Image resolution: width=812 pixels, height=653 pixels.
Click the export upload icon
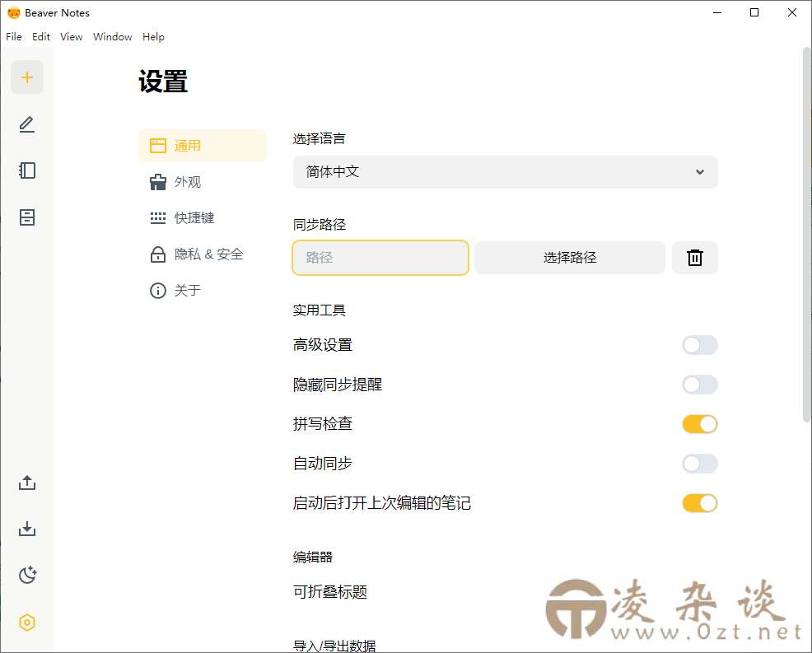(27, 483)
